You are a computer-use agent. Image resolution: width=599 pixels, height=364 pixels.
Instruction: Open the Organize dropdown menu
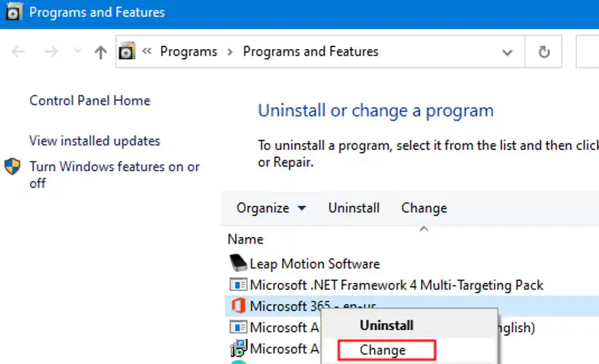tap(271, 208)
